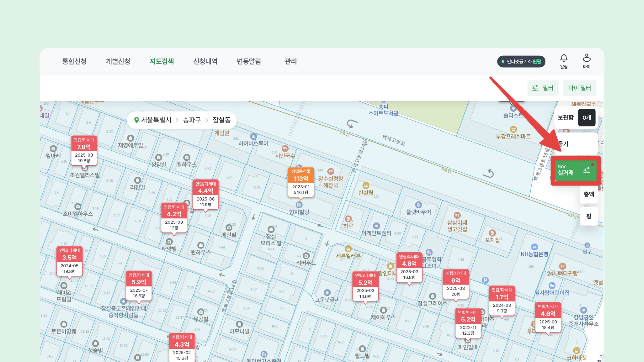Open the 변동알림 tab
This screenshot has width=644, height=362.
tap(249, 62)
